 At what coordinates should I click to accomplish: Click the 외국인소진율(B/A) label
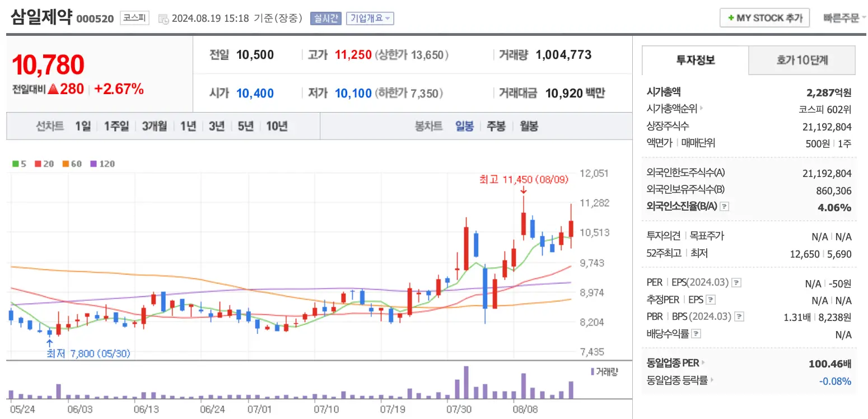(x=682, y=206)
